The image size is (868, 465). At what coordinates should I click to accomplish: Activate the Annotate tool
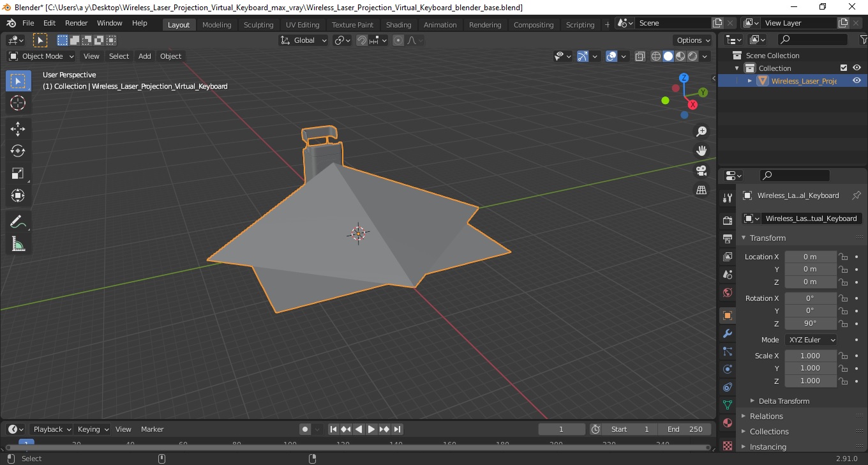coord(18,222)
